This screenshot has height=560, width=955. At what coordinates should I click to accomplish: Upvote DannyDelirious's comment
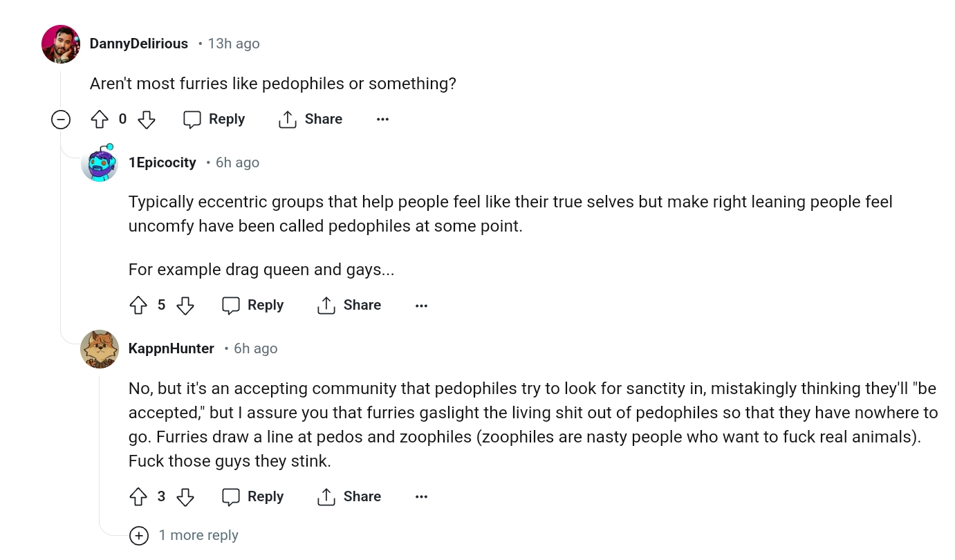[x=100, y=120]
